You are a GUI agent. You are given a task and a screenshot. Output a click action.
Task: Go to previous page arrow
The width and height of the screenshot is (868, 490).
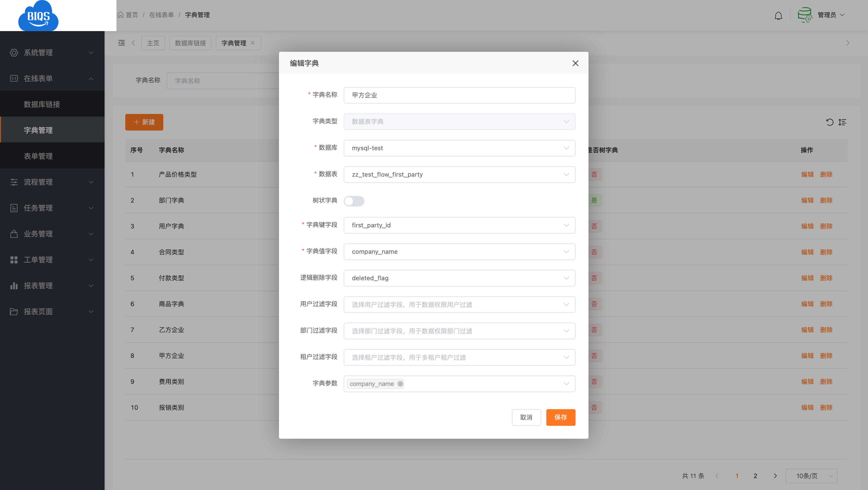[x=717, y=476]
